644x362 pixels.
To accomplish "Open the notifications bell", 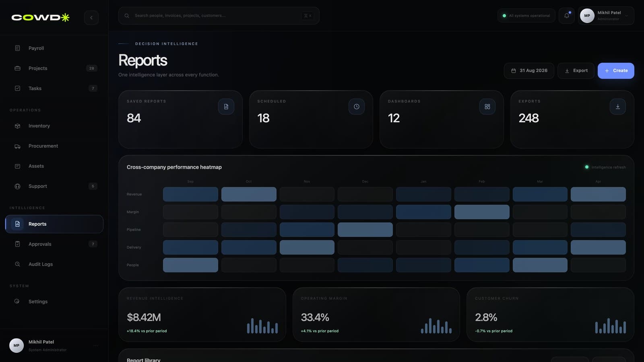I will (567, 16).
